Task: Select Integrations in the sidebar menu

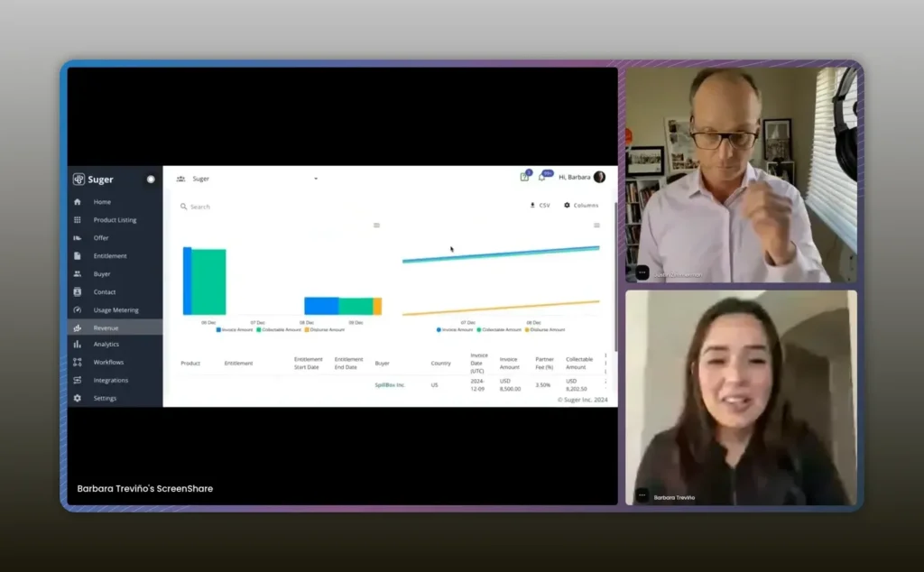Action: coord(110,381)
